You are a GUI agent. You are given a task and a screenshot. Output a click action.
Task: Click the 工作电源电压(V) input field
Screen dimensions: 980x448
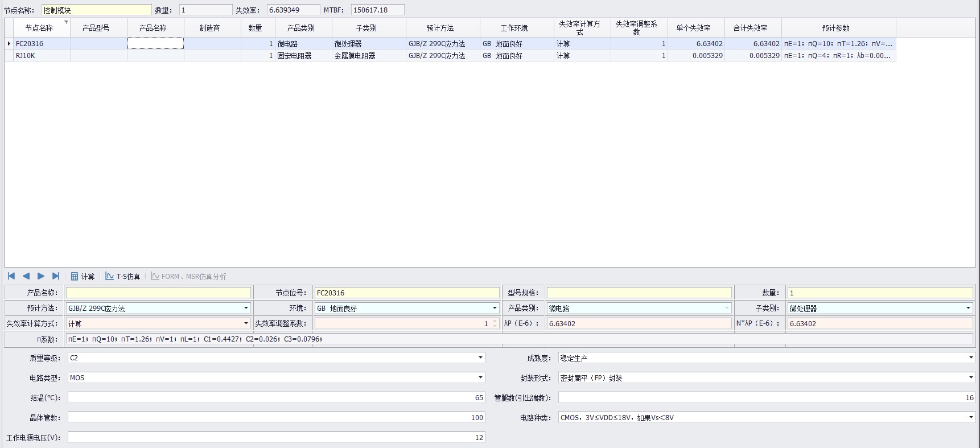(x=276, y=438)
